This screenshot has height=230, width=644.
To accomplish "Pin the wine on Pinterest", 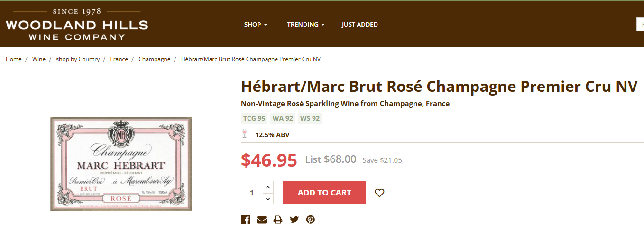I will pos(310,220).
